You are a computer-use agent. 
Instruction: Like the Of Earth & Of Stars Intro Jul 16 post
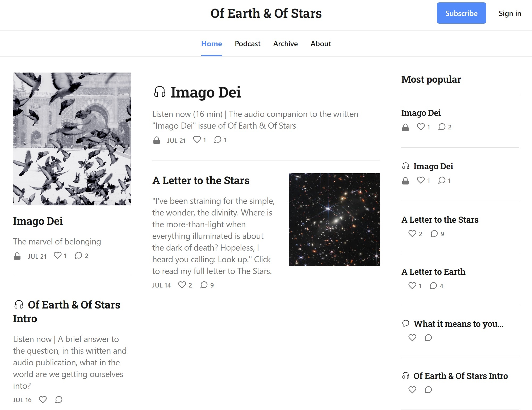(x=43, y=400)
